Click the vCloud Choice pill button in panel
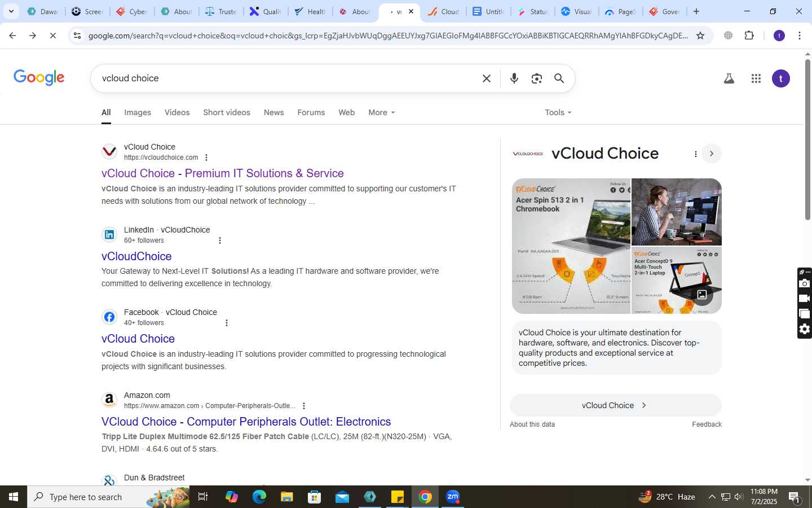The height and width of the screenshot is (508, 812). pyautogui.click(x=616, y=405)
